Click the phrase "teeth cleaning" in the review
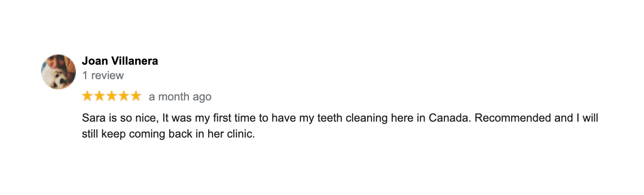 click(x=352, y=118)
